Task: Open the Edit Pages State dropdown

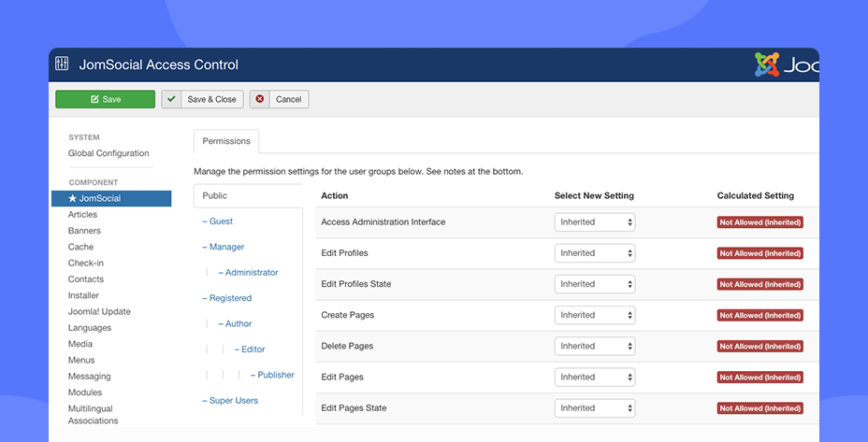Action: coord(595,408)
